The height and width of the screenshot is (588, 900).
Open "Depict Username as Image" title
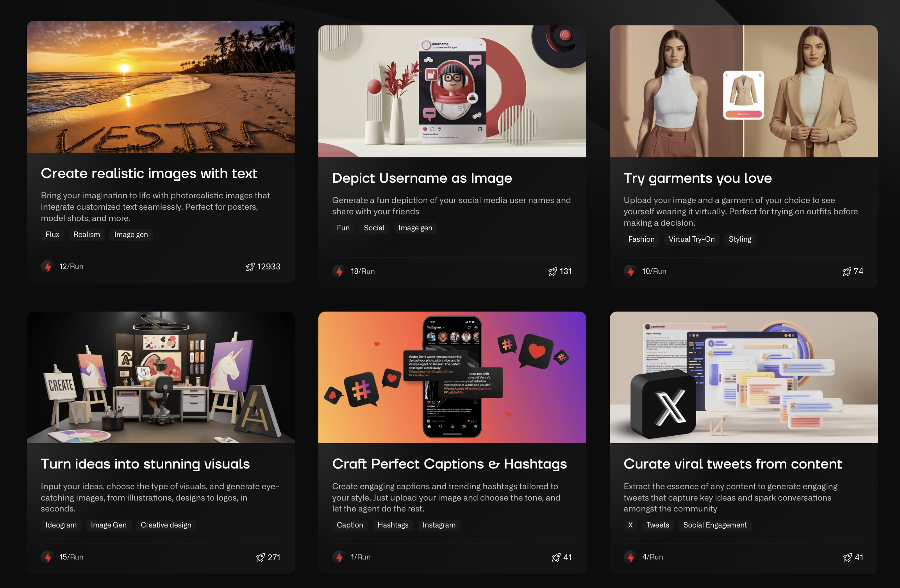(422, 178)
